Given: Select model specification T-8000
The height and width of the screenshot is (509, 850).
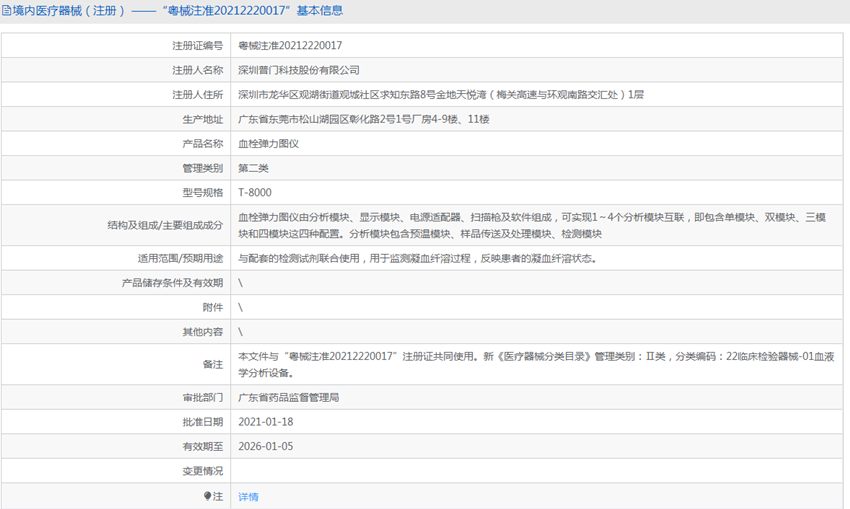Looking at the screenshot, I should coord(255,192).
